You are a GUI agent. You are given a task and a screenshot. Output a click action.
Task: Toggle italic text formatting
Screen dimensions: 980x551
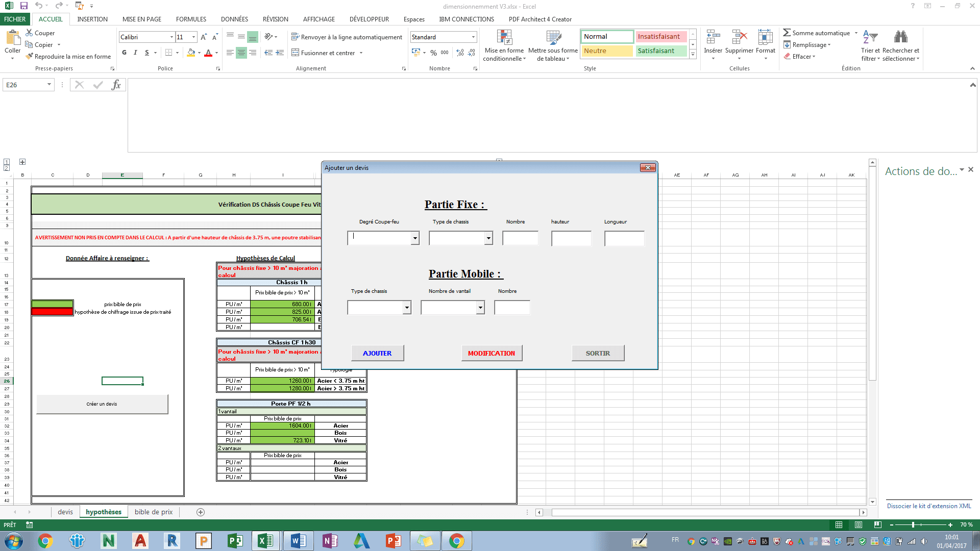(135, 53)
